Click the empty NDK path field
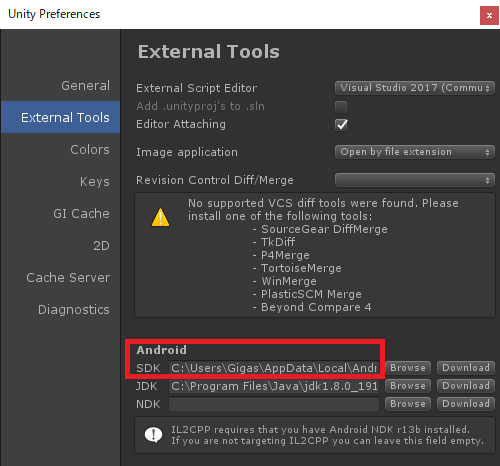The height and width of the screenshot is (466, 500). [274, 404]
